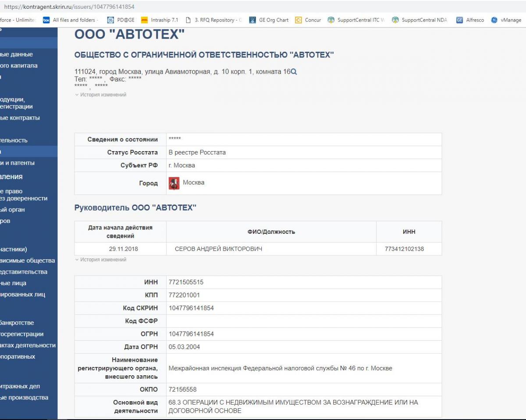Expand История изменений under Руководитель table
526x420 pixels.
100,260
